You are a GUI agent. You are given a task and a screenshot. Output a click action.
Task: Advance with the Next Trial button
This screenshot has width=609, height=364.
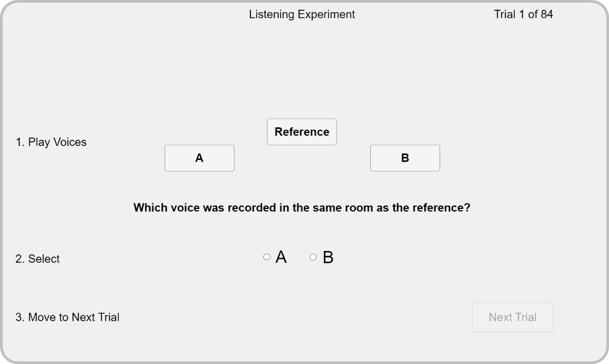tap(512, 317)
